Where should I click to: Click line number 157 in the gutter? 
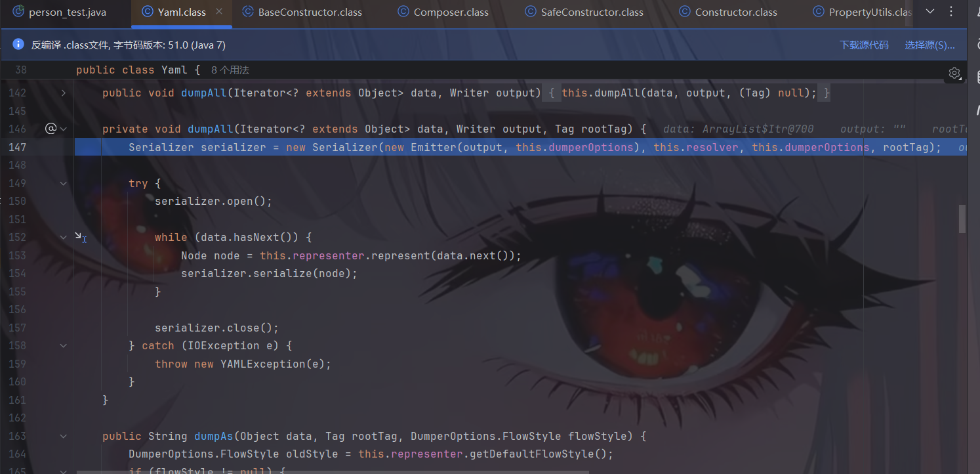coord(18,328)
